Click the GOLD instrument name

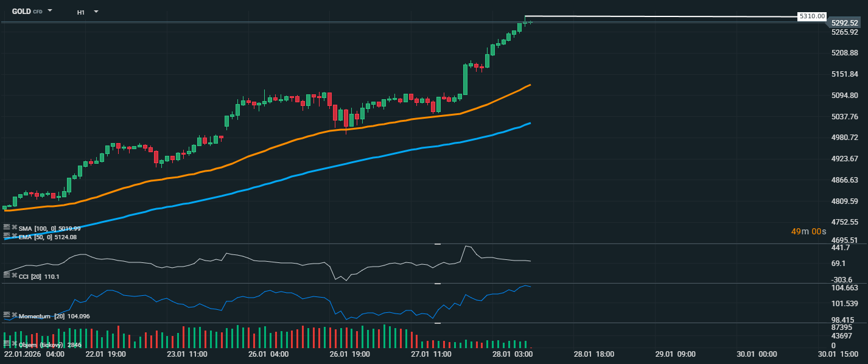21,11
